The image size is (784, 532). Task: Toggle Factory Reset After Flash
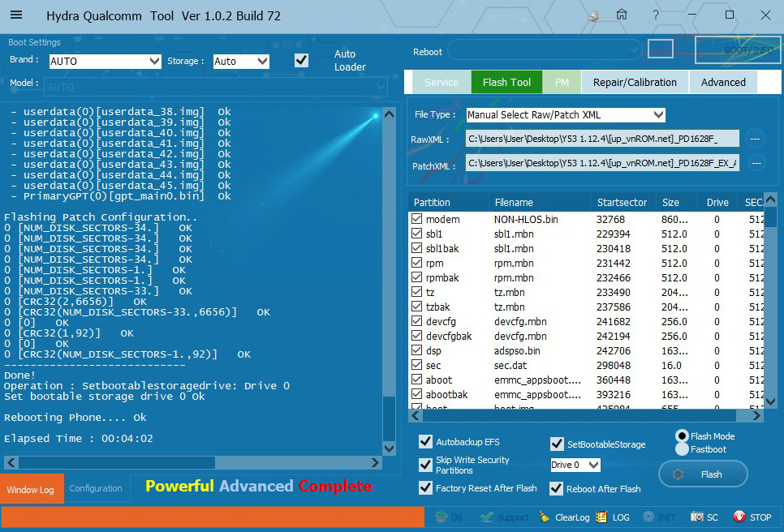[425, 488]
